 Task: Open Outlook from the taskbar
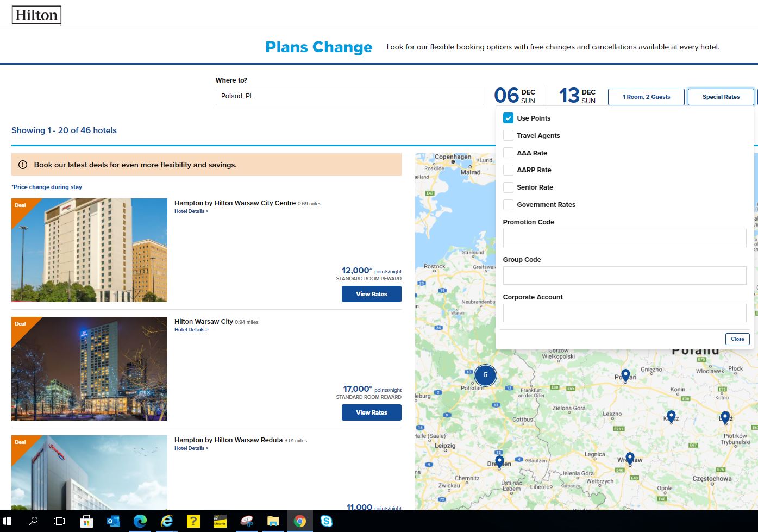[113, 521]
